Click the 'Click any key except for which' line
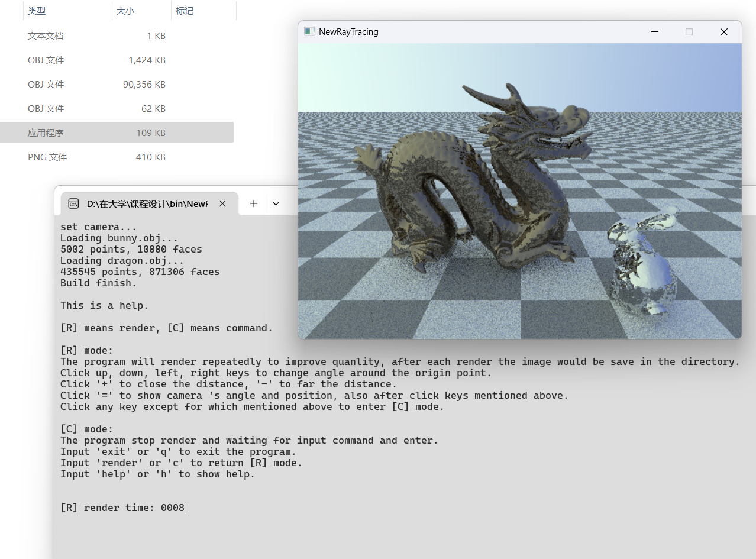 point(253,406)
